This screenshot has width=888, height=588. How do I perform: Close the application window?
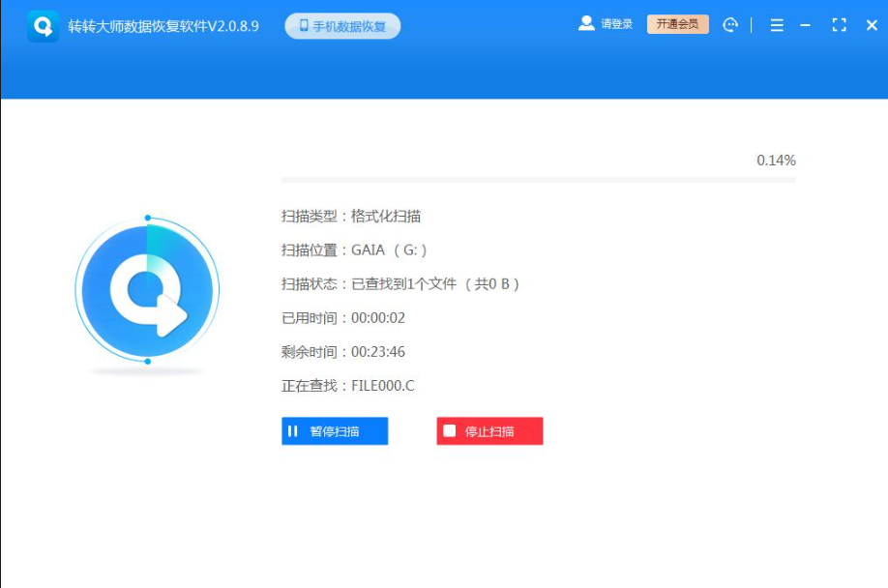872,25
